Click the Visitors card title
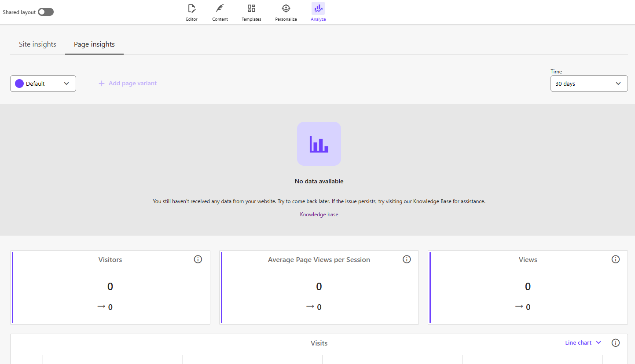Screen dimensions: 635x364 tap(110, 260)
